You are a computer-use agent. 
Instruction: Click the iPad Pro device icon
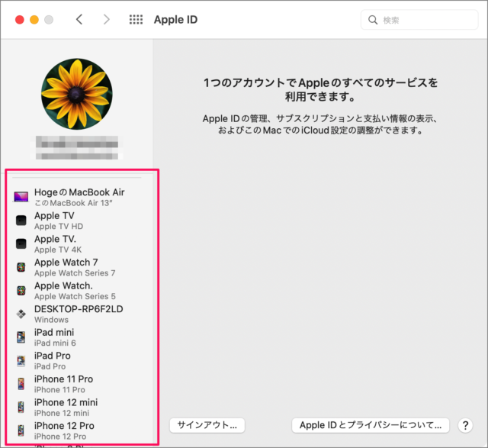[21, 360]
